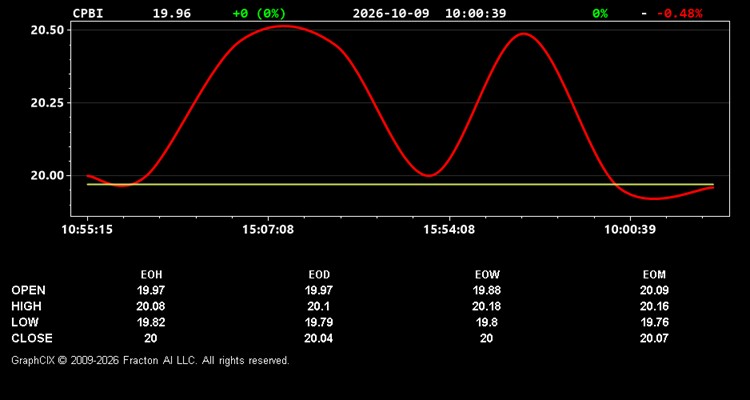Image resolution: width=750 pixels, height=400 pixels.
Task: Click EOH high value 20.08
Action: tap(151, 306)
